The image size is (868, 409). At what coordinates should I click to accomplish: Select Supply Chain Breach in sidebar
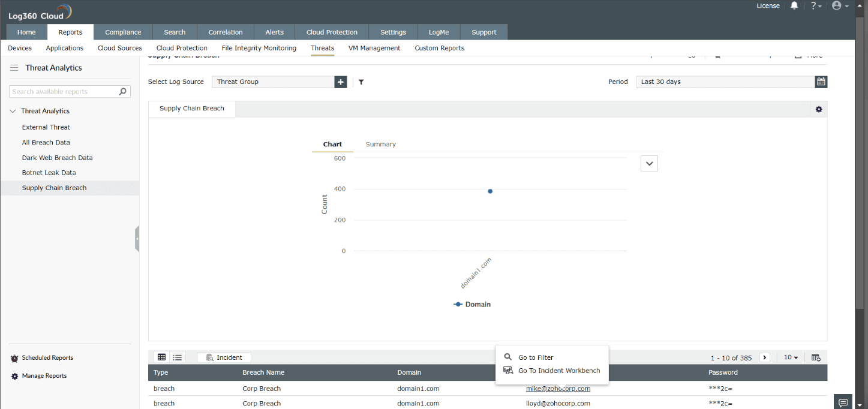click(70, 188)
